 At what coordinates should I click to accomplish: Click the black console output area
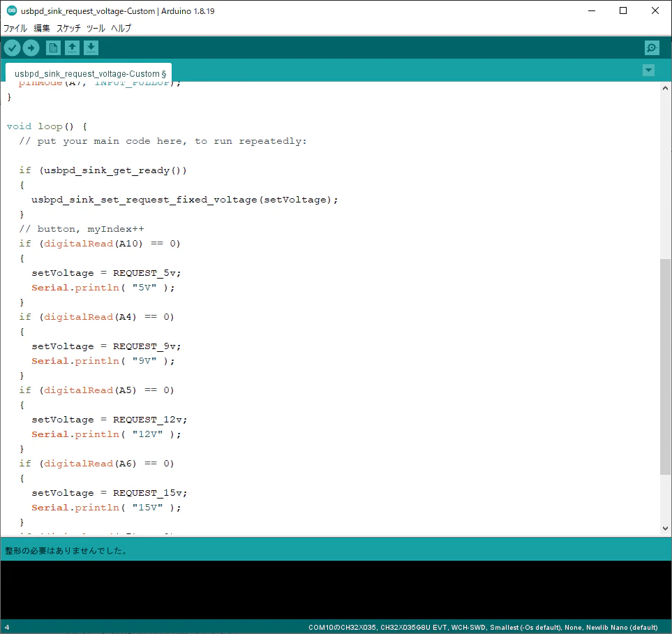coord(336,589)
